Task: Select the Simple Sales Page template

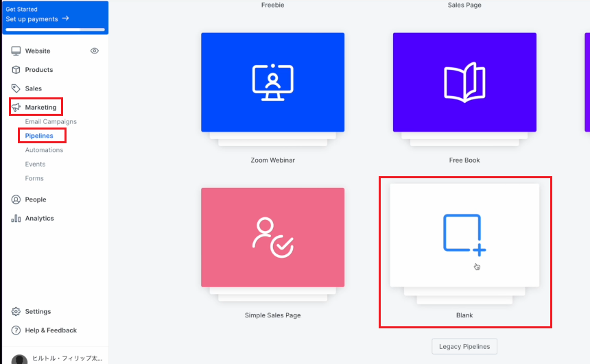Action: (x=273, y=237)
